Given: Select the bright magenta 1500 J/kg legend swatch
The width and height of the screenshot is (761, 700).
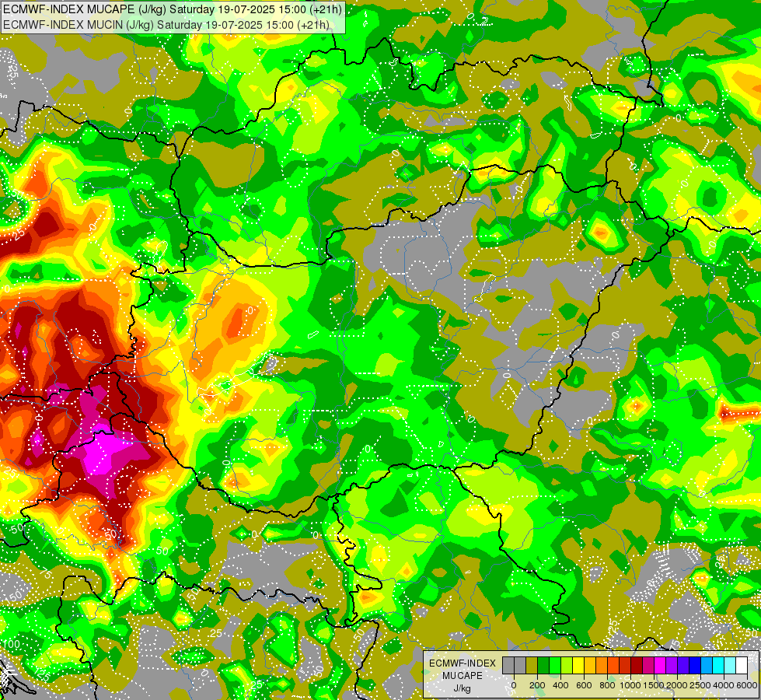Looking at the screenshot, I should pos(661,666).
